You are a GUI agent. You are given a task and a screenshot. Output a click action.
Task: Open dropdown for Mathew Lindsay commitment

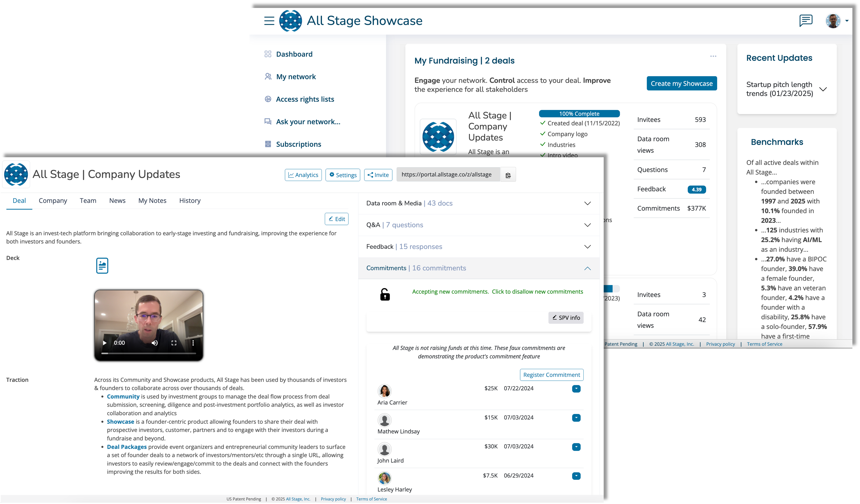(x=576, y=418)
